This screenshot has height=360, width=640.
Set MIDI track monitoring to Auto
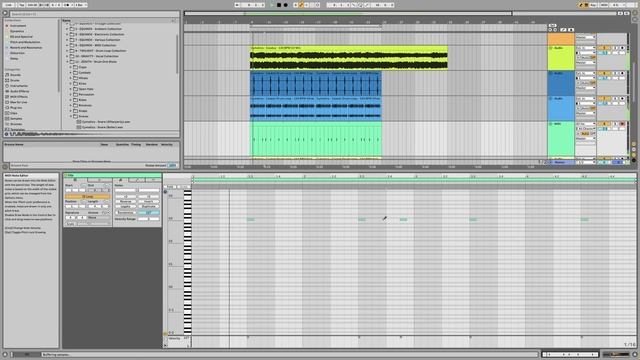pos(586,133)
